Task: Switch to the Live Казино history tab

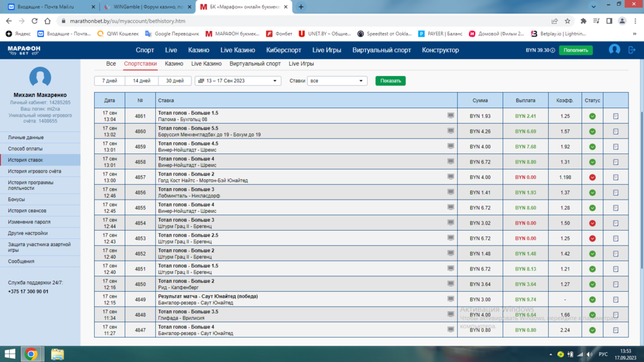Action: [206, 64]
